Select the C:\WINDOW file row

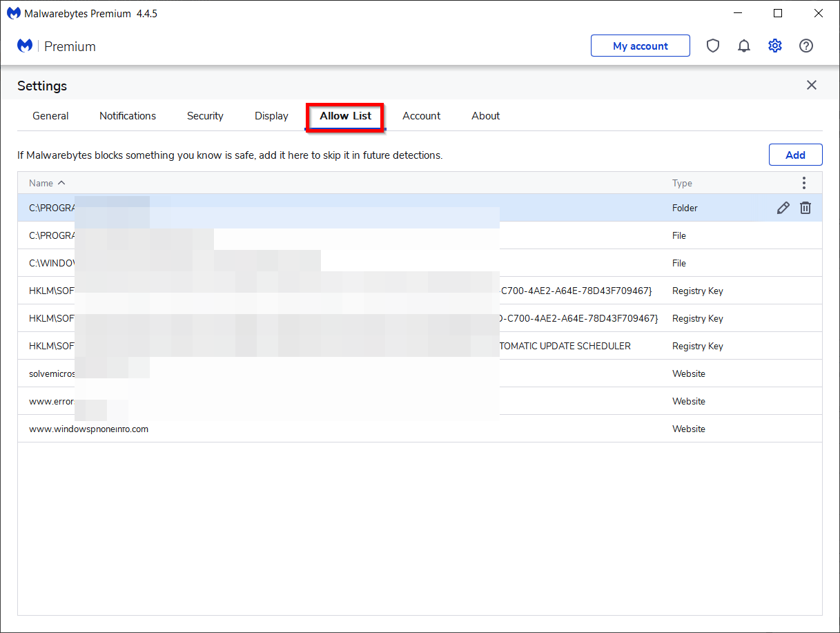click(x=420, y=263)
